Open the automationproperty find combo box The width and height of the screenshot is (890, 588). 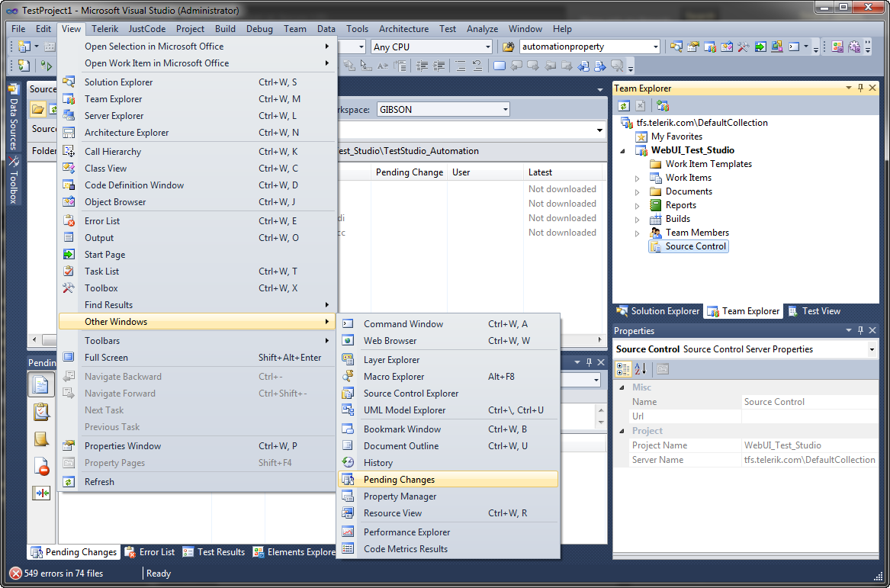[656, 47]
